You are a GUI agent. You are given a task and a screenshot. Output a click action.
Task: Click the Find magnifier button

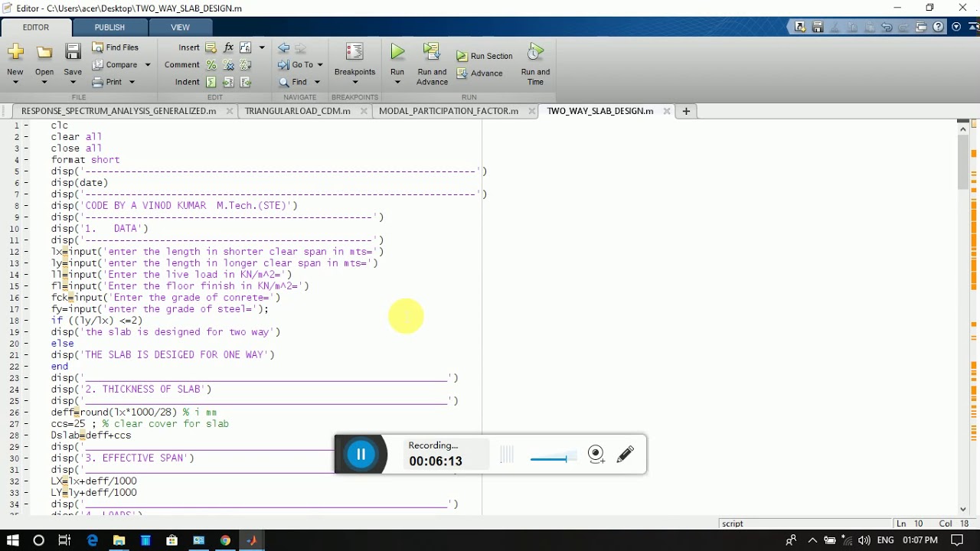pos(292,82)
